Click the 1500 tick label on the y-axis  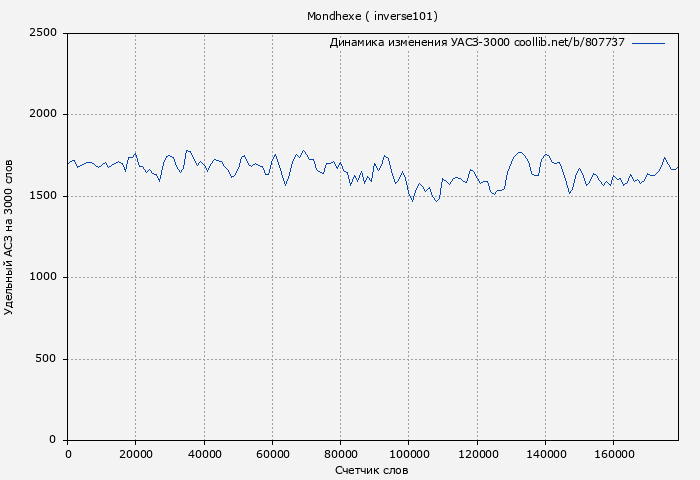tap(43, 196)
